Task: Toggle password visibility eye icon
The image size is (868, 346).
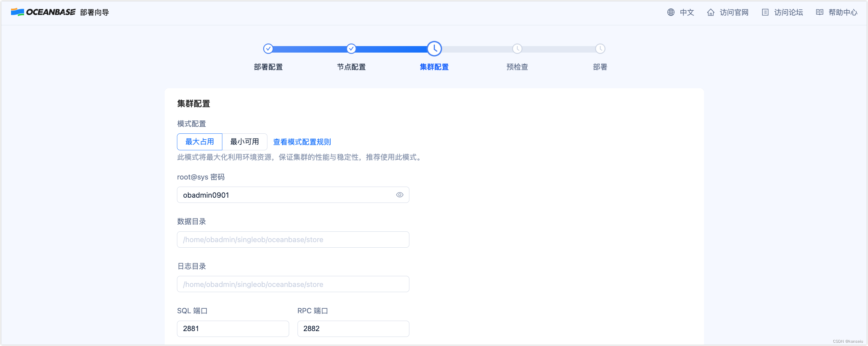Action: (399, 195)
